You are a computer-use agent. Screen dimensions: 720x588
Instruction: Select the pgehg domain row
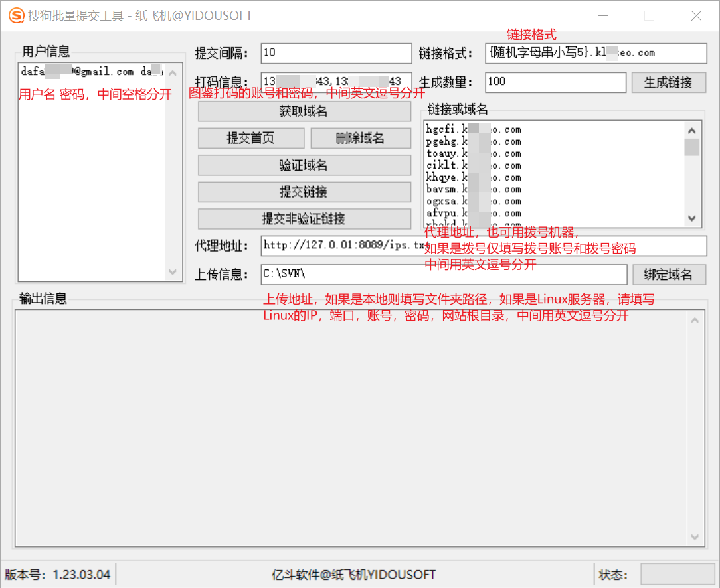[474, 142]
